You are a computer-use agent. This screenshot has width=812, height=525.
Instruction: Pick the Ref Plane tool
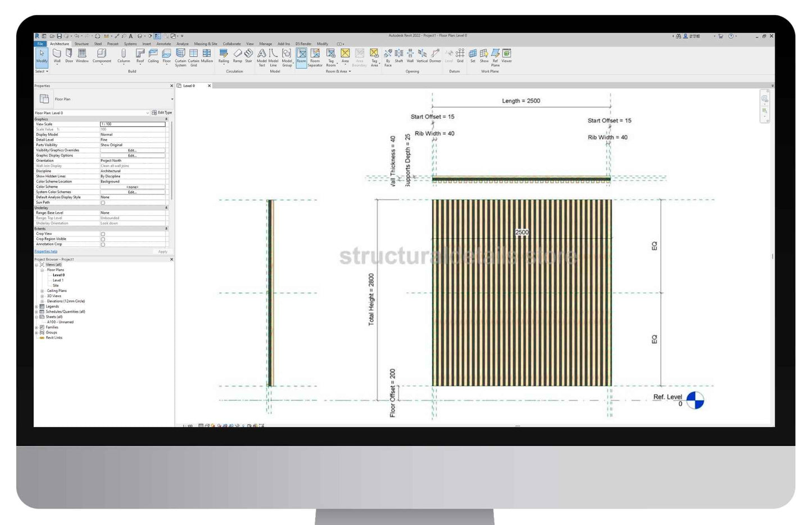click(495, 56)
